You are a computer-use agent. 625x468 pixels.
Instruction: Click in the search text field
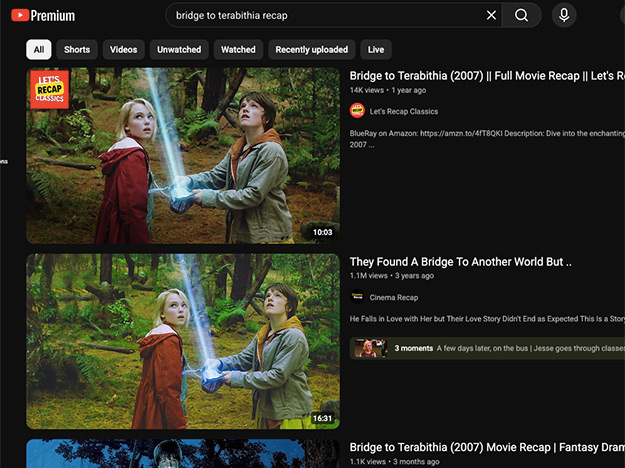(320, 15)
